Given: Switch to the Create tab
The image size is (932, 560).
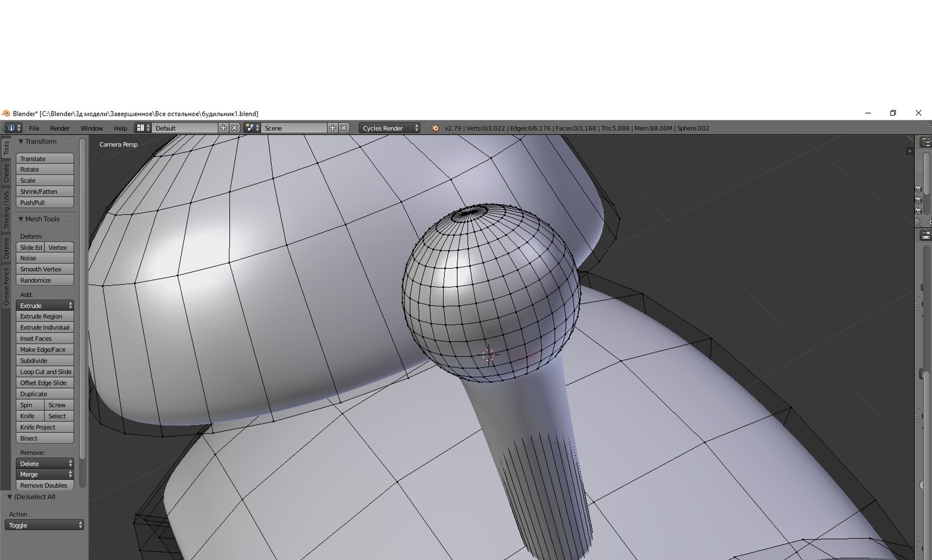Looking at the screenshot, I should (6, 173).
